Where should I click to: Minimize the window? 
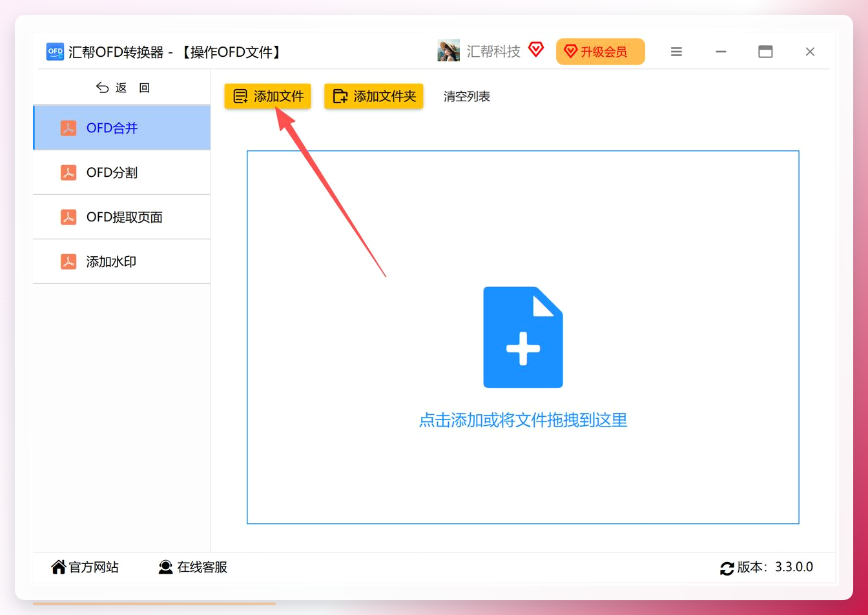pyautogui.click(x=721, y=52)
